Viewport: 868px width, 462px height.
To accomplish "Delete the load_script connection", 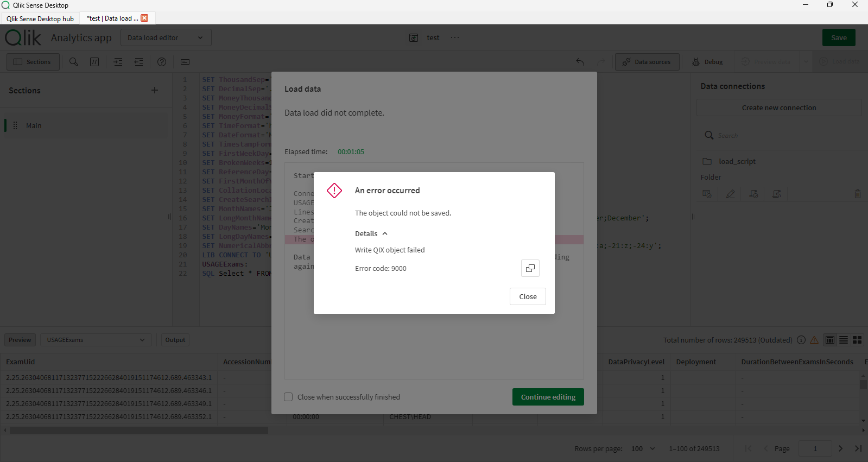I will click(x=858, y=194).
